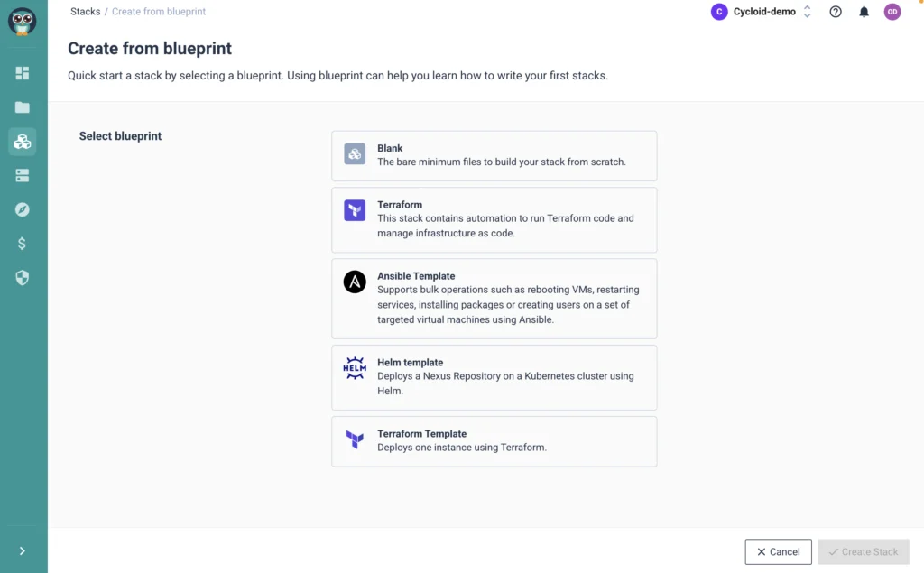Click the Terraform Template logo icon
Viewport: 924px width, 573px height.
point(355,439)
